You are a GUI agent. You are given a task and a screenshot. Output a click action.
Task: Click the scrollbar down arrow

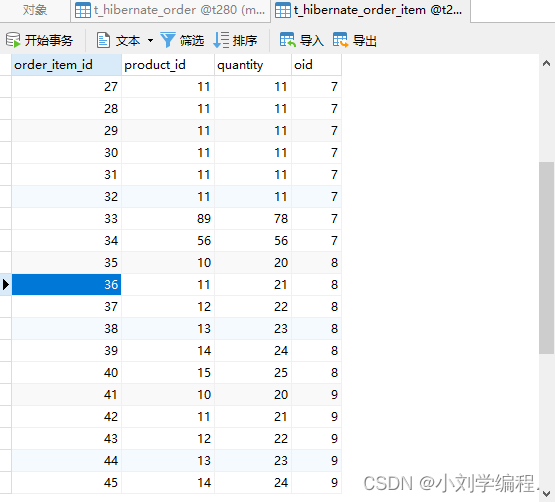(547, 494)
